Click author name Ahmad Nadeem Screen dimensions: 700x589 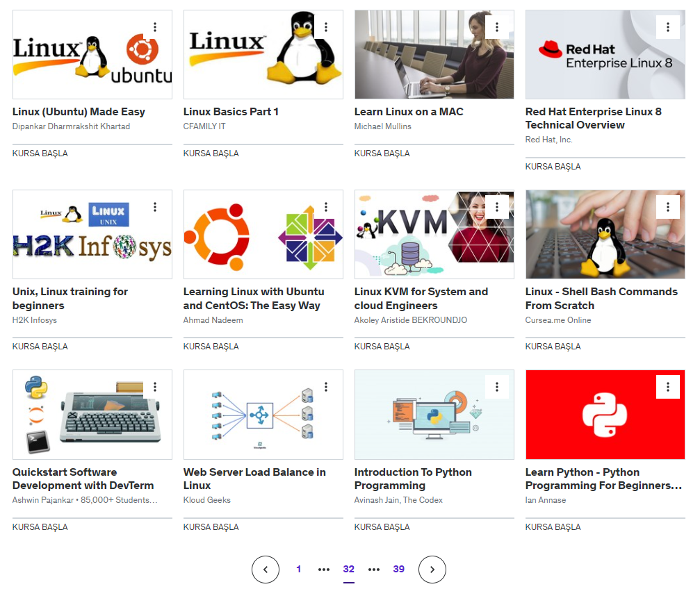(x=213, y=320)
